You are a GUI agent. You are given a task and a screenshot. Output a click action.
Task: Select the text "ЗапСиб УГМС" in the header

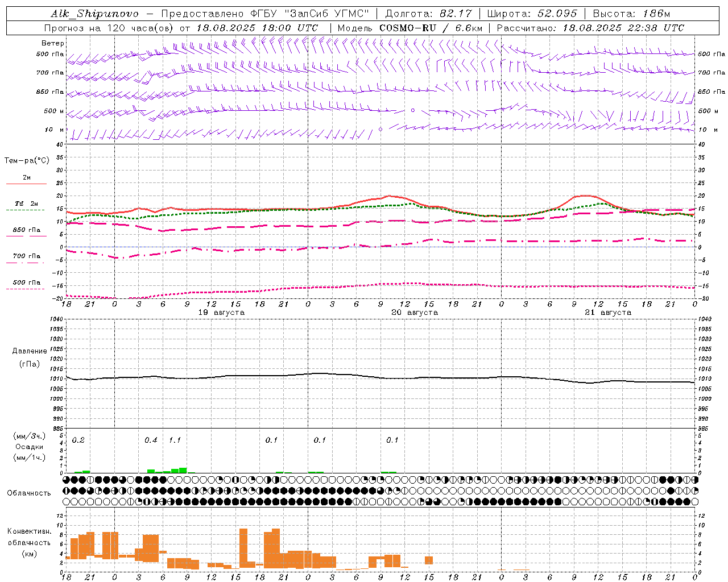328,14
